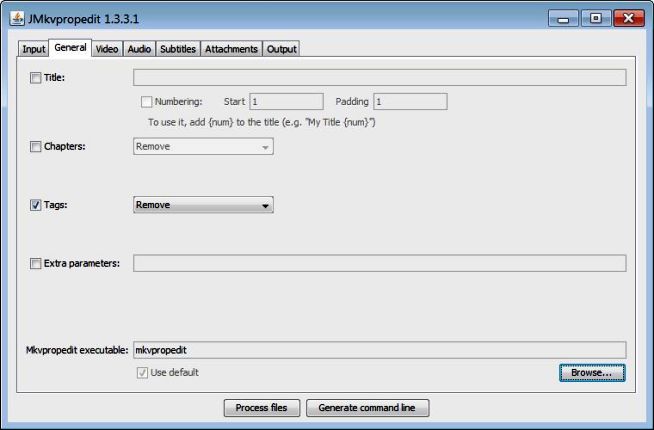Close the JMkvpropedit window

click(629, 19)
